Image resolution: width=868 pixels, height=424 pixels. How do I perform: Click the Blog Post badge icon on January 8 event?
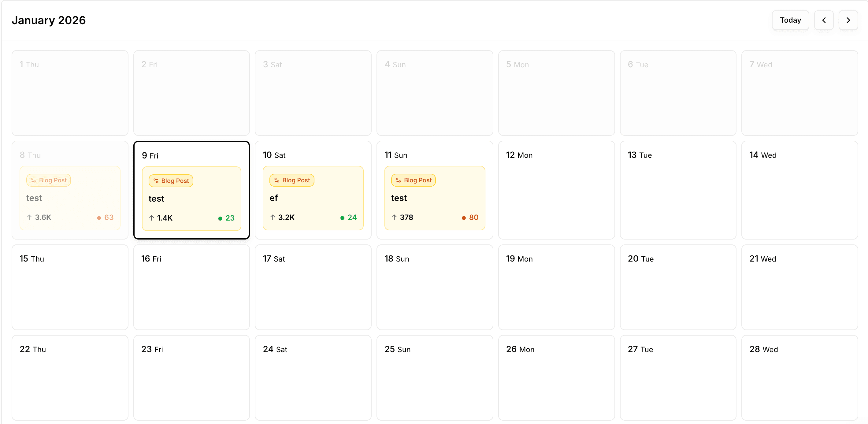[33, 180]
